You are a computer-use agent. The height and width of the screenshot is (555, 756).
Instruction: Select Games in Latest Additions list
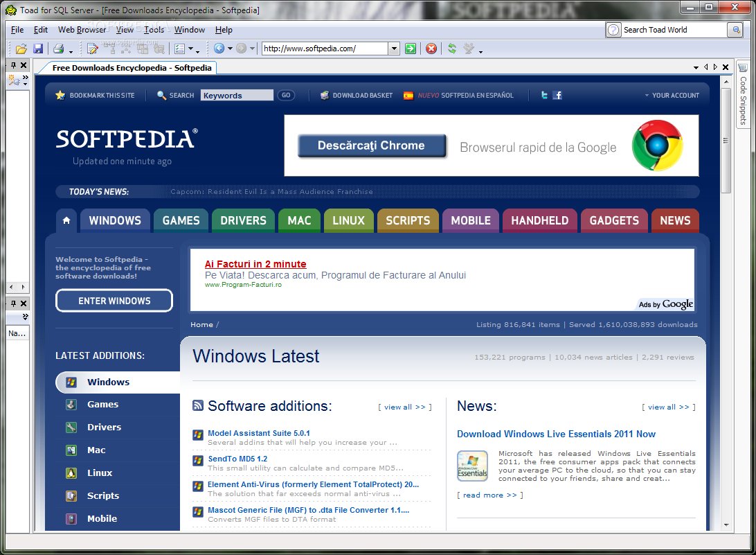coord(102,405)
